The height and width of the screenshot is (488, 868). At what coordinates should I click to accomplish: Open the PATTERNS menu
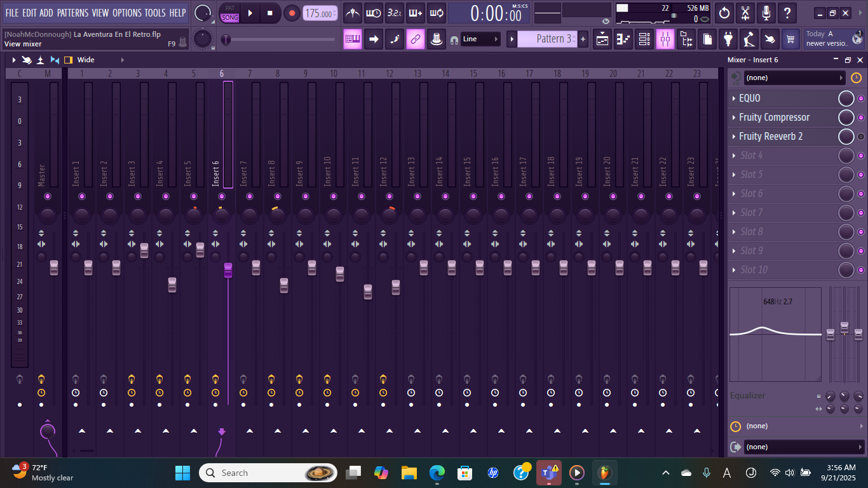[72, 13]
